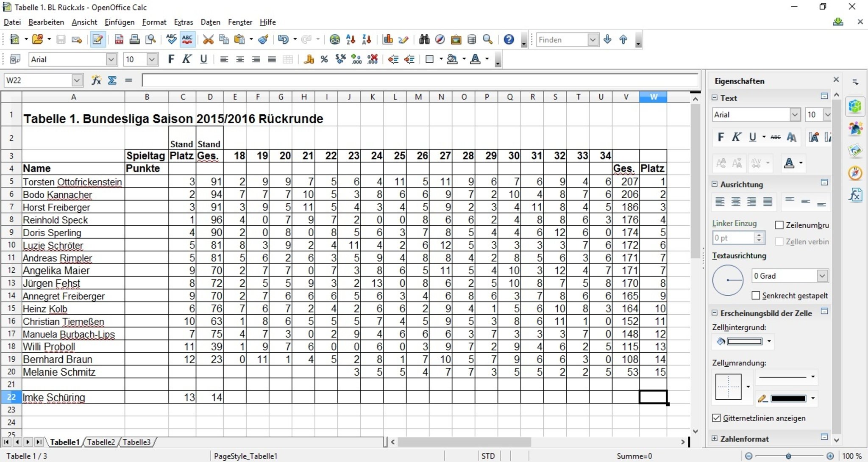The image size is (868, 462).
Task: Click the Cut scissors icon
Action: pos(208,40)
